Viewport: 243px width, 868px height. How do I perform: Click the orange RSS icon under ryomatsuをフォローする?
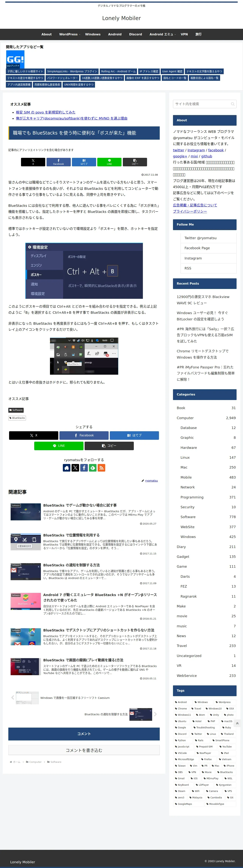[101, 468]
